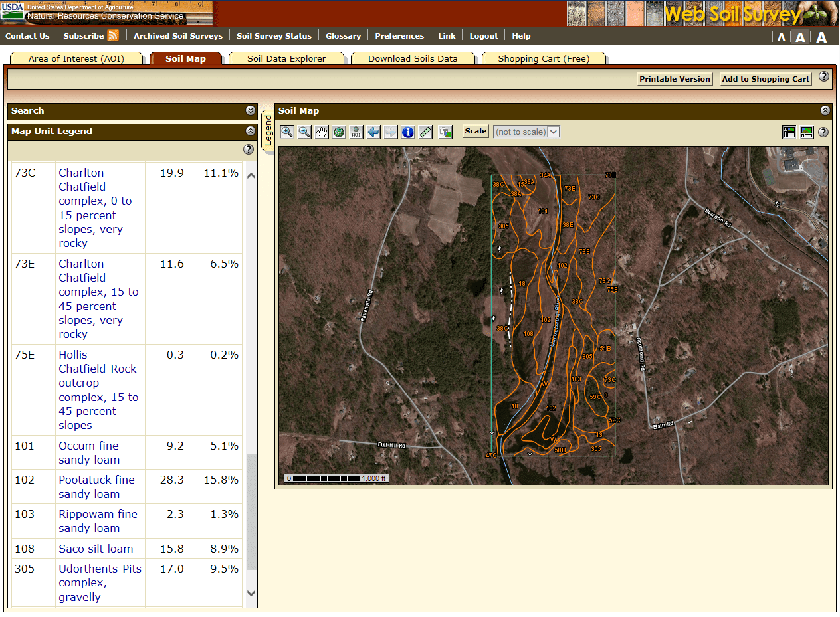Click the vertical Legend side tab
This screenshot has width=840, height=617.
click(x=268, y=131)
